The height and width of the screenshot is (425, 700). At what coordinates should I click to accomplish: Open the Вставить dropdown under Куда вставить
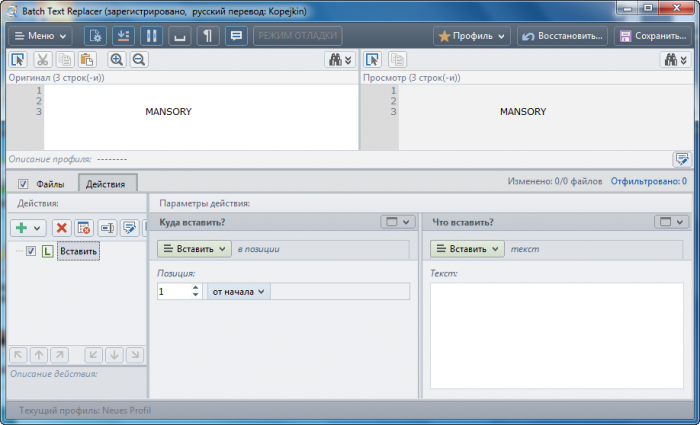pos(194,249)
